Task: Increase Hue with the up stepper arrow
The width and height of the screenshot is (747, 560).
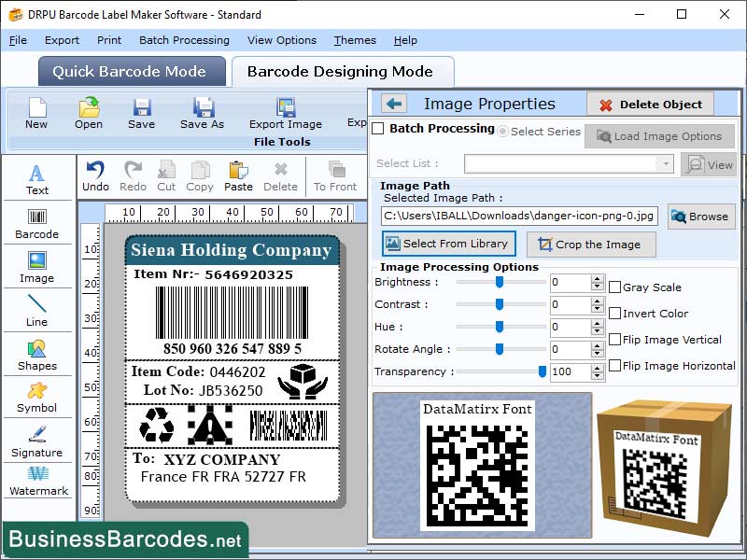Action: point(598,323)
